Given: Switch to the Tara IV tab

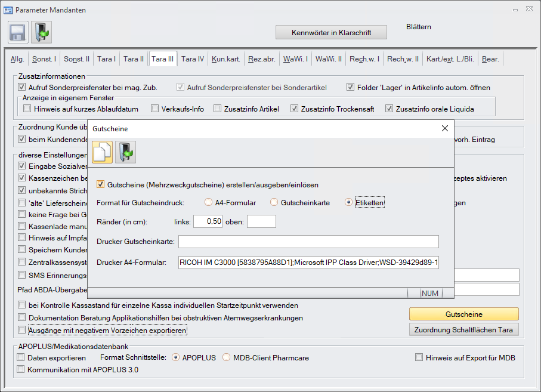Looking at the screenshot, I should (x=192, y=59).
